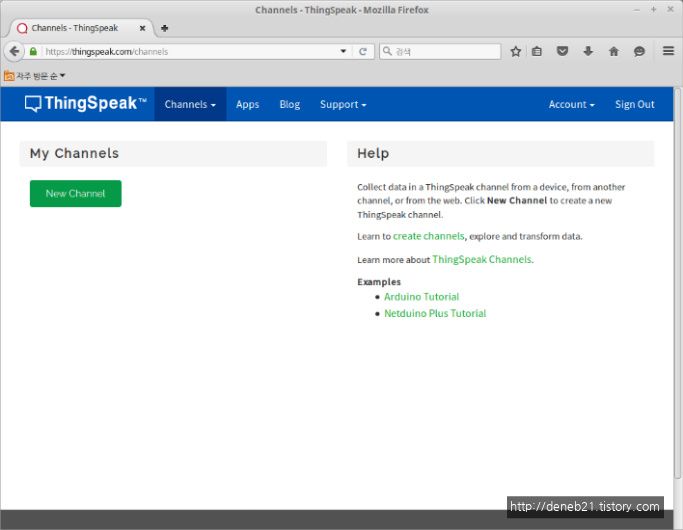Open the most visited bookmarks folder

click(x=34, y=76)
